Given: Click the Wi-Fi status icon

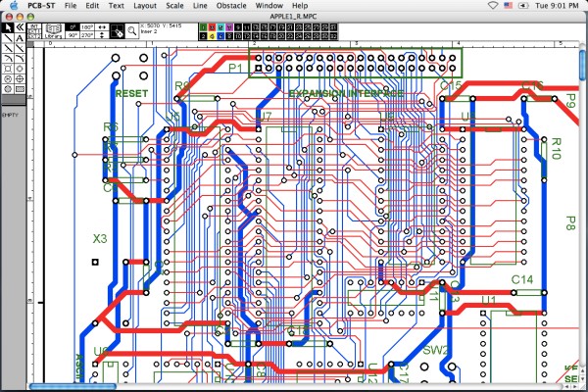Looking at the screenshot, I should point(493,5).
